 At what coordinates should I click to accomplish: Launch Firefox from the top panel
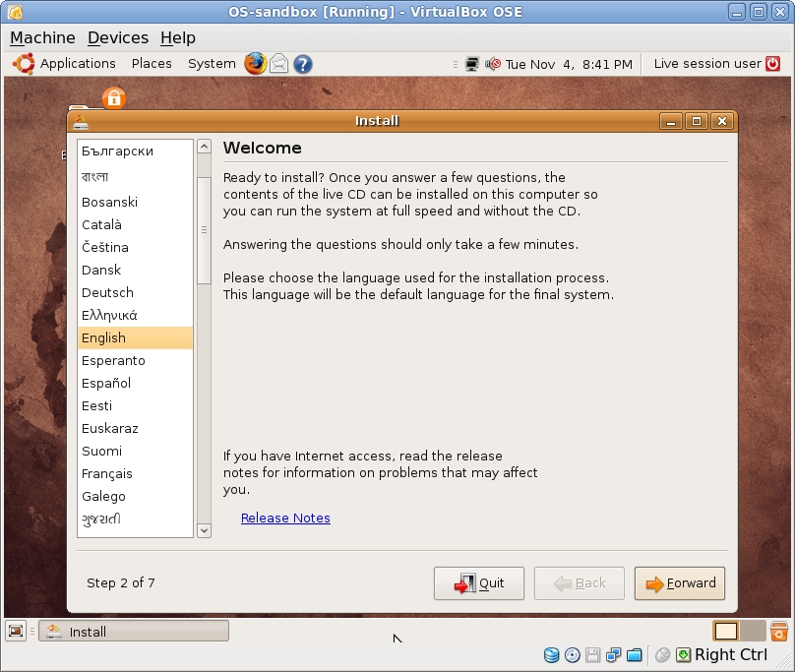click(x=256, y=64)
